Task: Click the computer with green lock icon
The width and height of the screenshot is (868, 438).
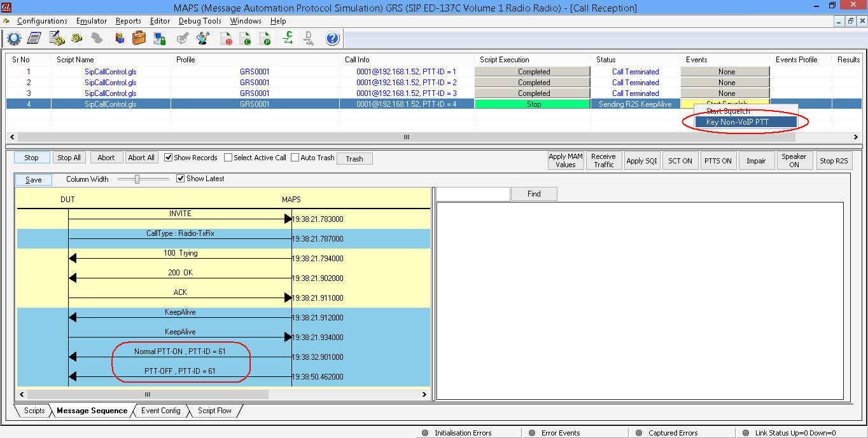Action: [160, 38]
